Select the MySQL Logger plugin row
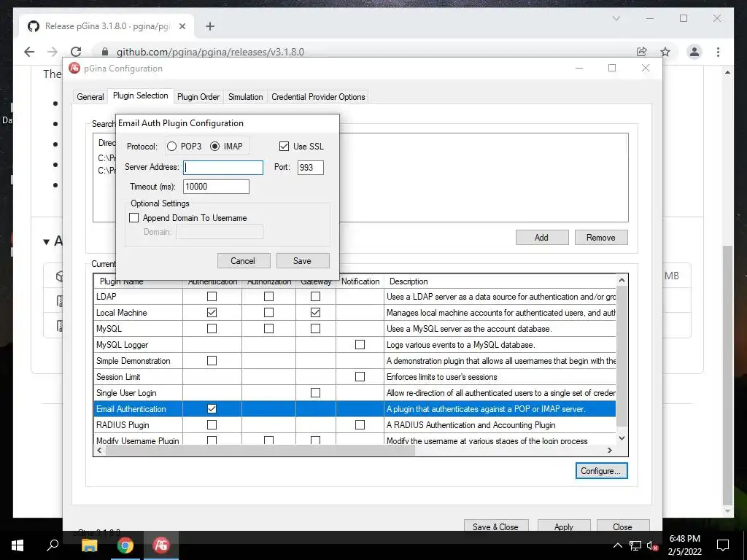The height and width of the screenshot is (560, 747). (355, 345)
